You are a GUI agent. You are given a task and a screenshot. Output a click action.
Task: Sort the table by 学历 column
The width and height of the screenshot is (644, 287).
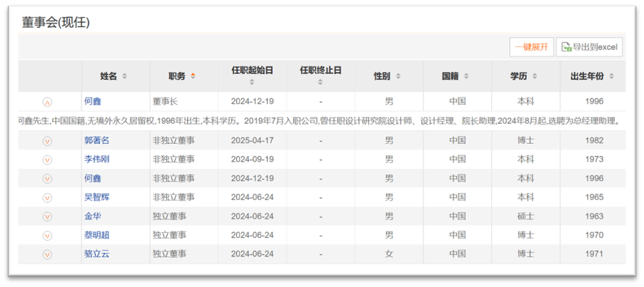[534, 76]
